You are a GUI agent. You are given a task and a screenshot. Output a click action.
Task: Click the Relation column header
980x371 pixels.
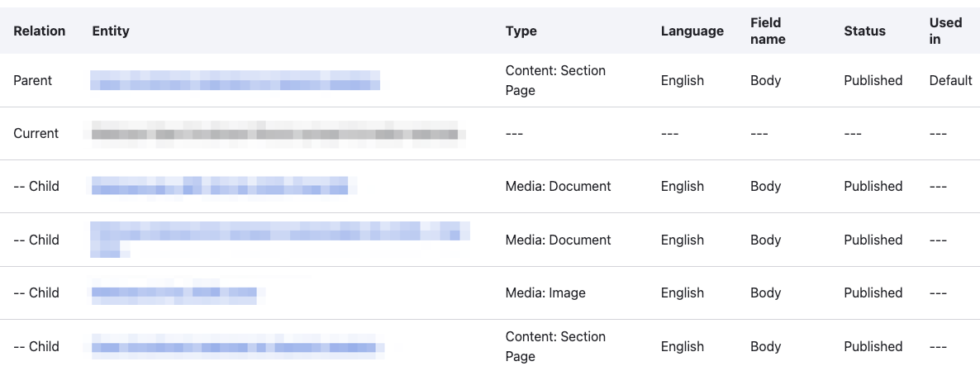[39, 31]
